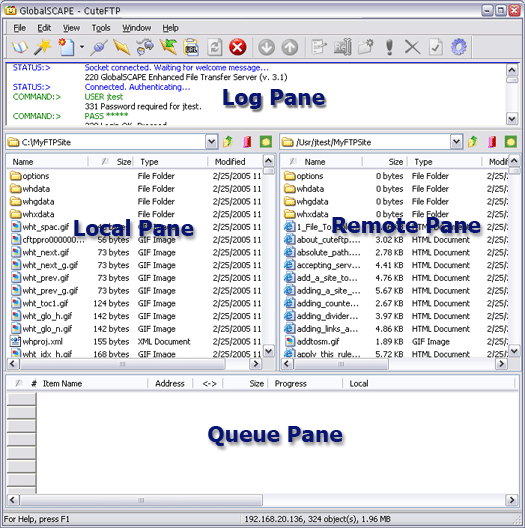Expand the /Usr/jtest/MyFTPSite remote path dropdown
525x528 pixels.
tap(456, 142)
